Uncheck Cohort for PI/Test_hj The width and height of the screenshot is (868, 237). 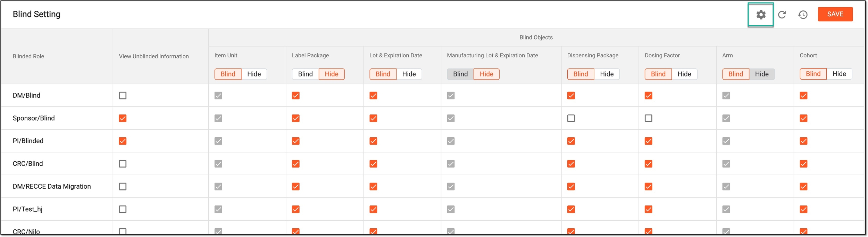(x=804, y=209)
